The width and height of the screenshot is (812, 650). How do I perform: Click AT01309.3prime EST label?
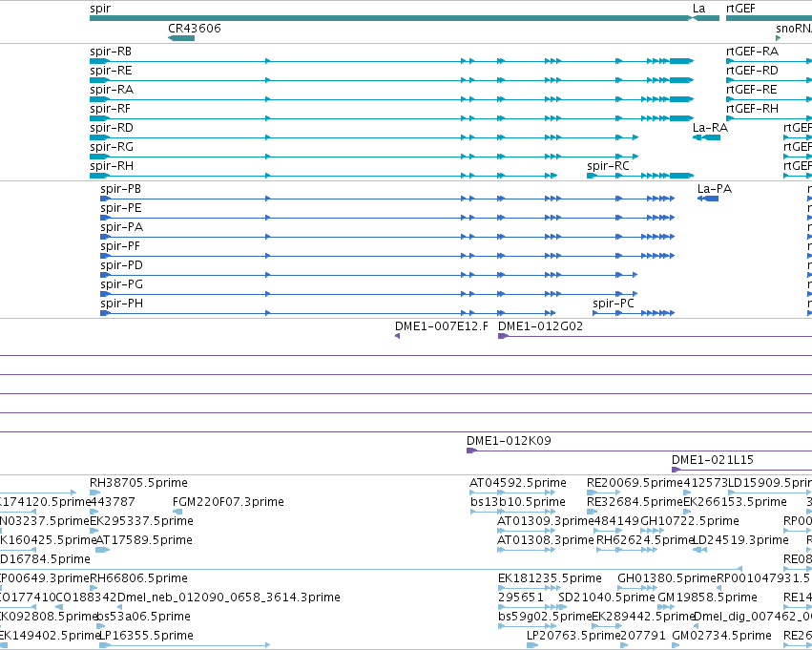(545, 521)
